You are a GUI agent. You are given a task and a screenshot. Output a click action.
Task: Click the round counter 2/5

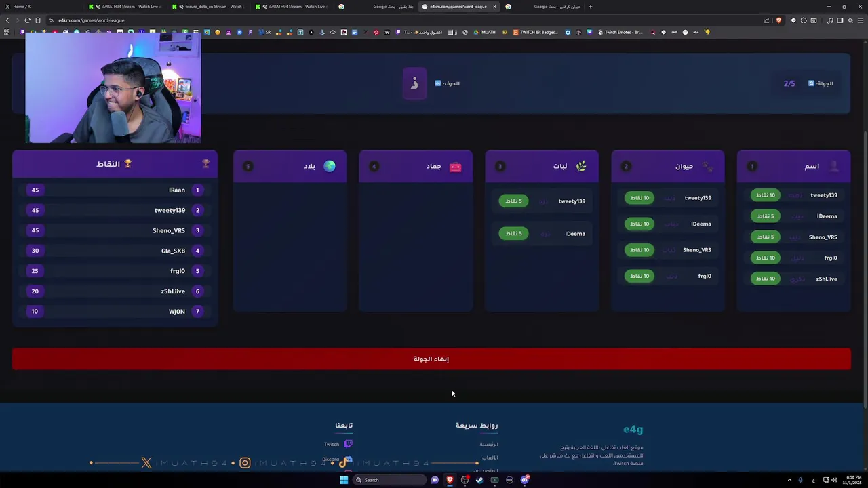[789, 83]
